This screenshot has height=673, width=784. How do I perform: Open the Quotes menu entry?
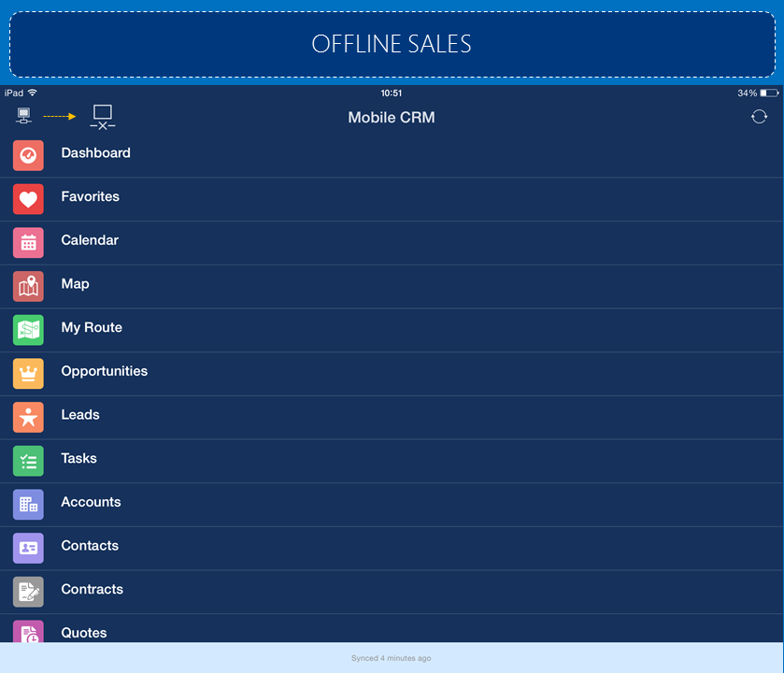pos(84,632)
